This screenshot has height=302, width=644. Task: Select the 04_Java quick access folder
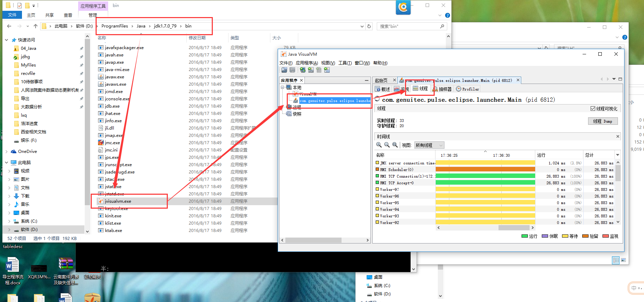[x=29, y=48]
